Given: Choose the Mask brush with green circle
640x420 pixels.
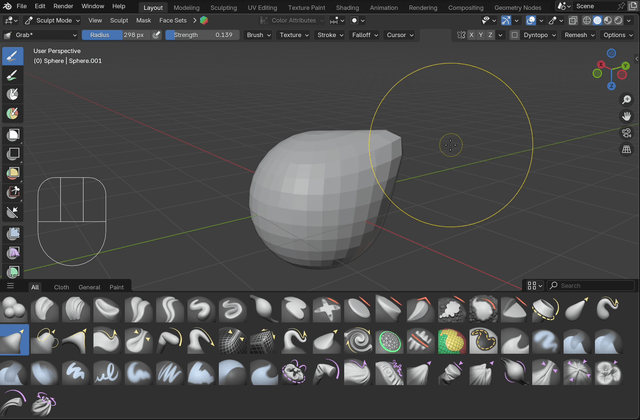Looking at the screenshot, I should coord(389,341).
